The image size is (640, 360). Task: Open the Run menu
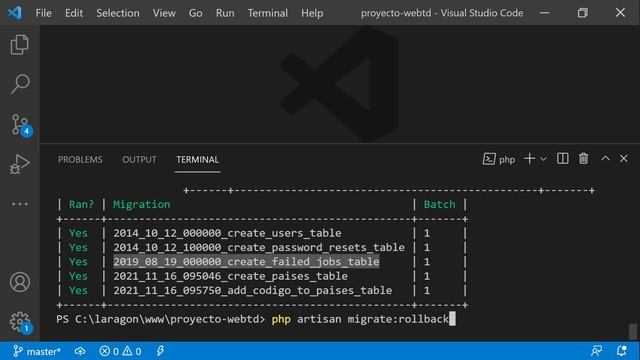[225, 13]
